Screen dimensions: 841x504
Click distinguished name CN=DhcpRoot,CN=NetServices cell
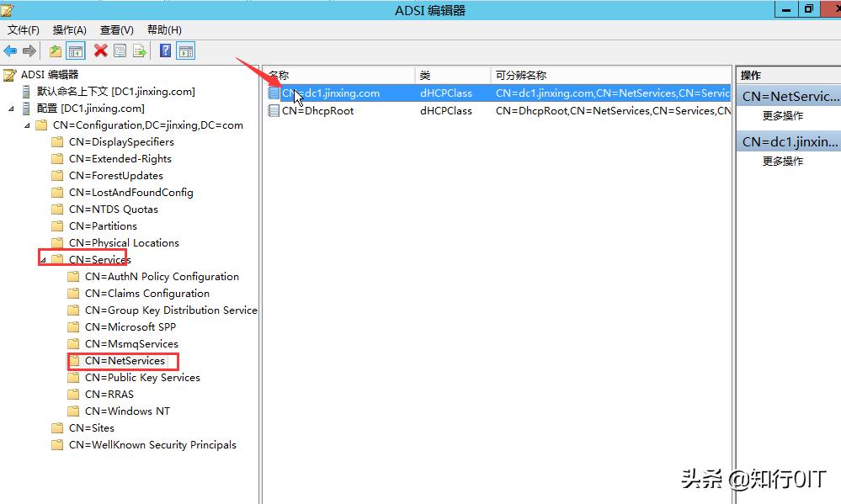613,111
